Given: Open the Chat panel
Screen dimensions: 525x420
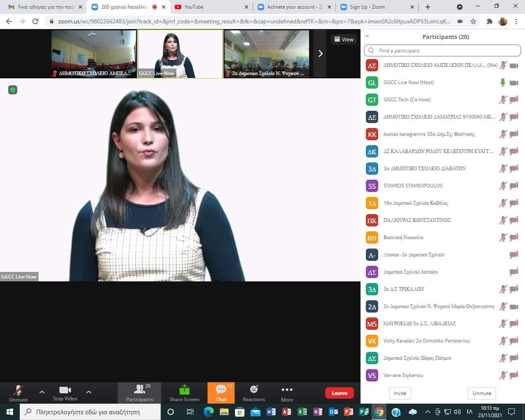Looking at the screenshot, I should click(221, 393).
